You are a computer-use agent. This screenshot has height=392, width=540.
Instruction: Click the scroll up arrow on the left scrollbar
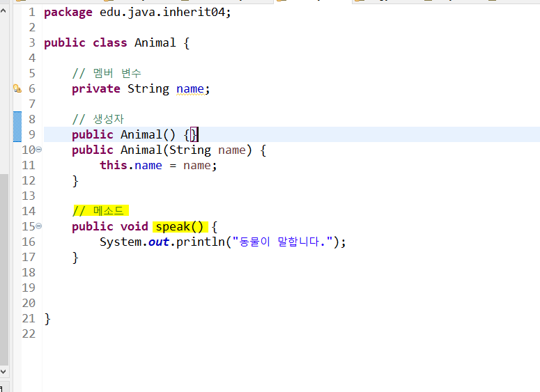(3, 10)
